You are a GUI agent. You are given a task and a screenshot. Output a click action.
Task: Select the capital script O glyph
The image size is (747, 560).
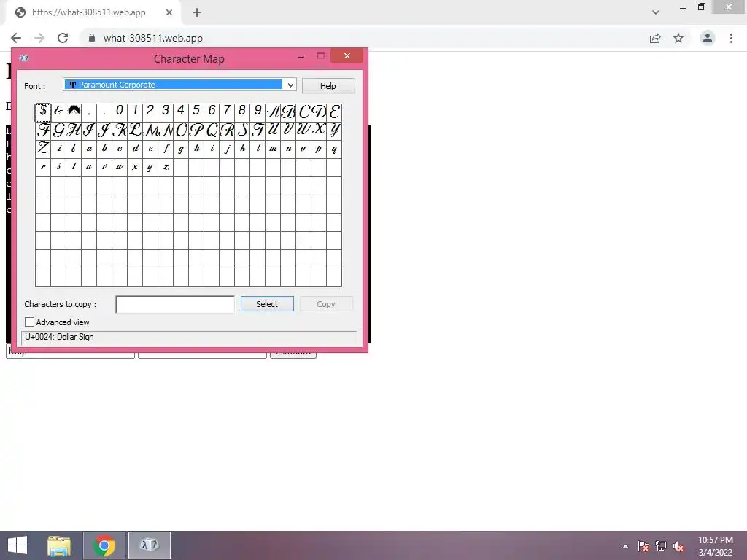pyautogui.click(x=181, y=131)
